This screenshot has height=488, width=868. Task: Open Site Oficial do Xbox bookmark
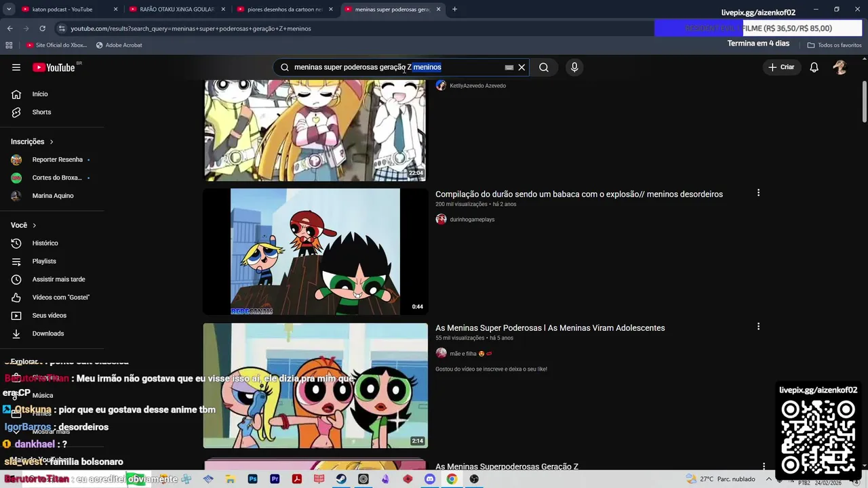[x=56, y=45]
